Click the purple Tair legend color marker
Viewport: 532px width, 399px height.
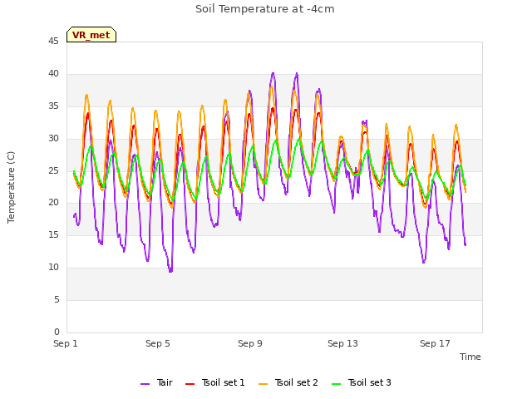coord(145,384)
